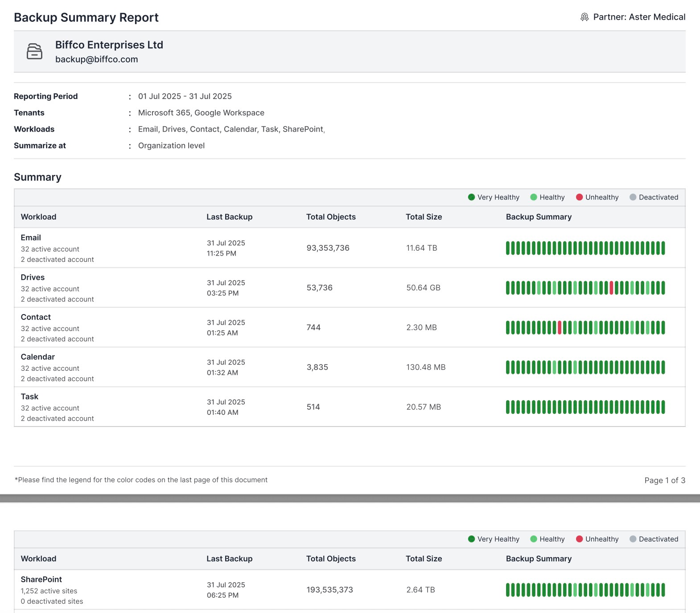Image resolution: width=700 pixels, height=613 pixels.
Task: Select the Email workload name
Action: pyautogui.click(x=31, y=238)
